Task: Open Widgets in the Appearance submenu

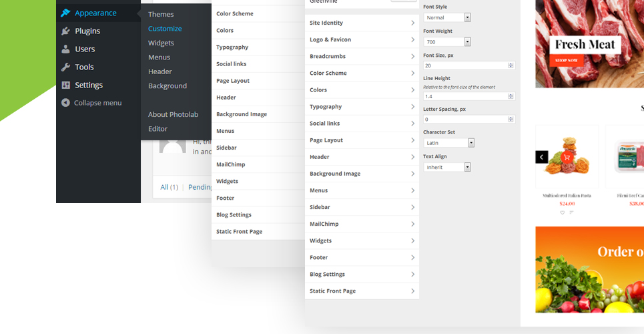Action: point(161,43)
